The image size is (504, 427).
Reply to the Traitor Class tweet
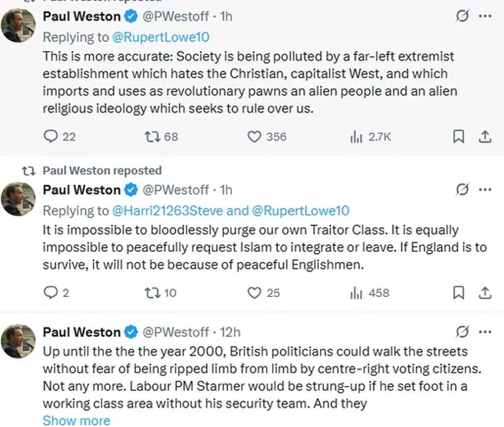click(x=51, y=293)
